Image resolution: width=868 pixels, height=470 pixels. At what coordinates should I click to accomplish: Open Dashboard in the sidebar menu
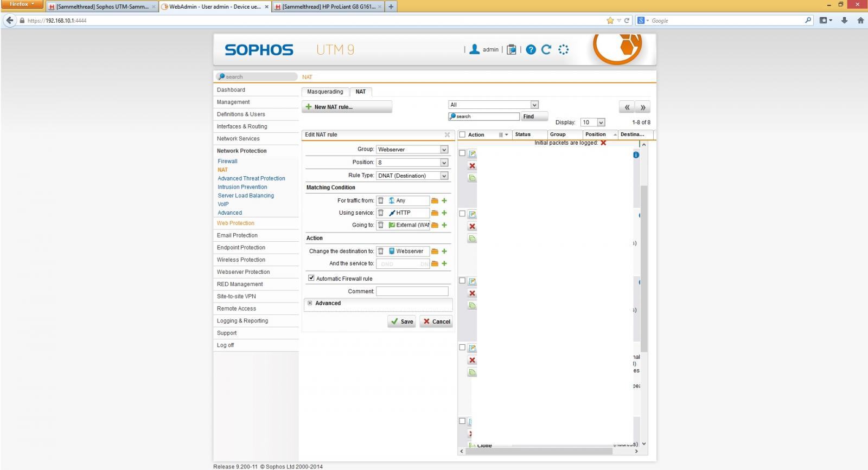(x=231, y=90)
